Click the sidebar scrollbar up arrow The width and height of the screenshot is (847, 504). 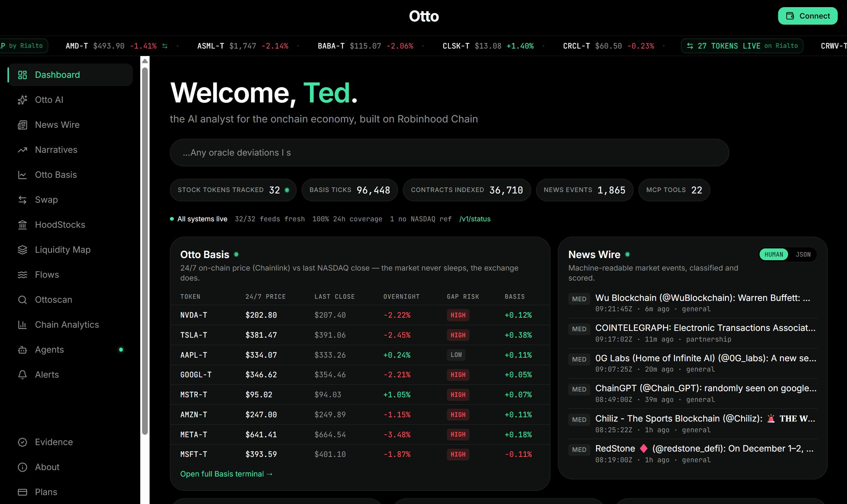tap(145, 61)
